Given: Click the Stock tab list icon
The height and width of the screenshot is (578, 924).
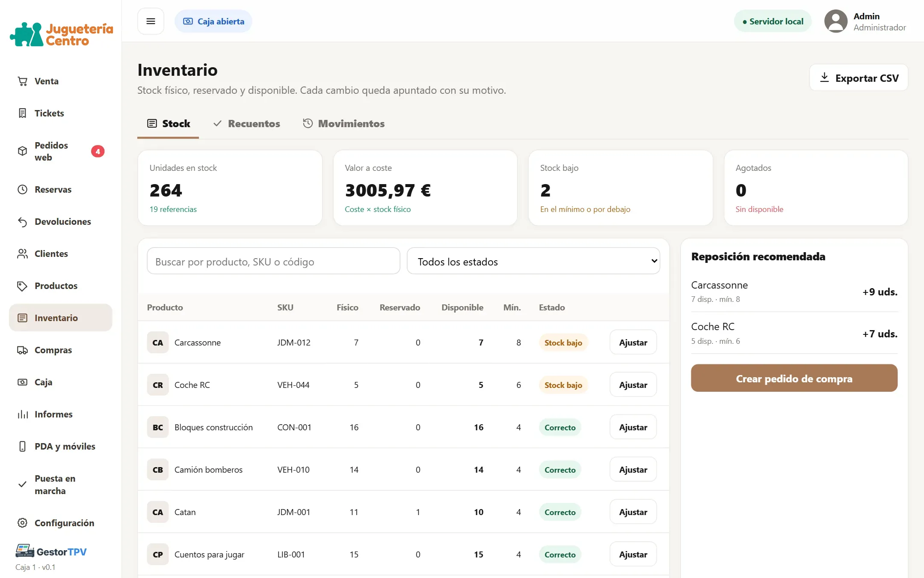Looking at the screenshot, I should click(x=152, y=123).
